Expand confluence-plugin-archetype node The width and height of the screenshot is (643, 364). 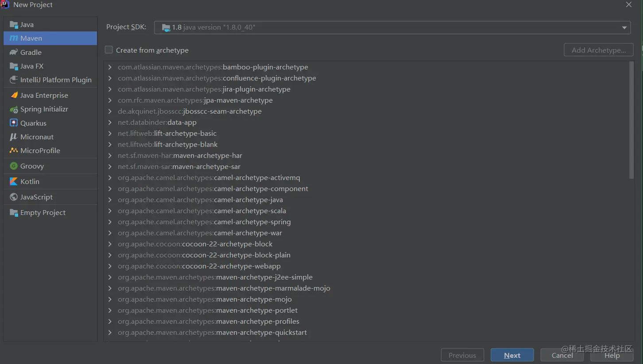(110, 78)
